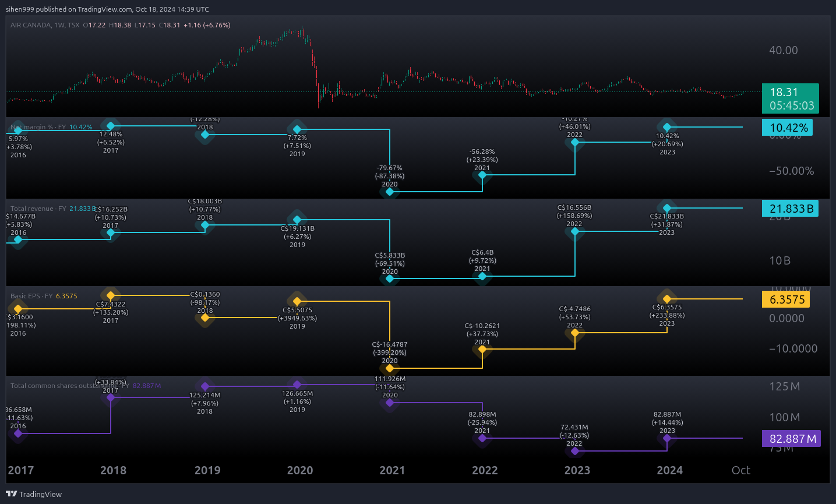Viewport: 836px width, 504px height.
Task: Click the 2019 revenue diamond at C$19.131B
Action: 297,220
